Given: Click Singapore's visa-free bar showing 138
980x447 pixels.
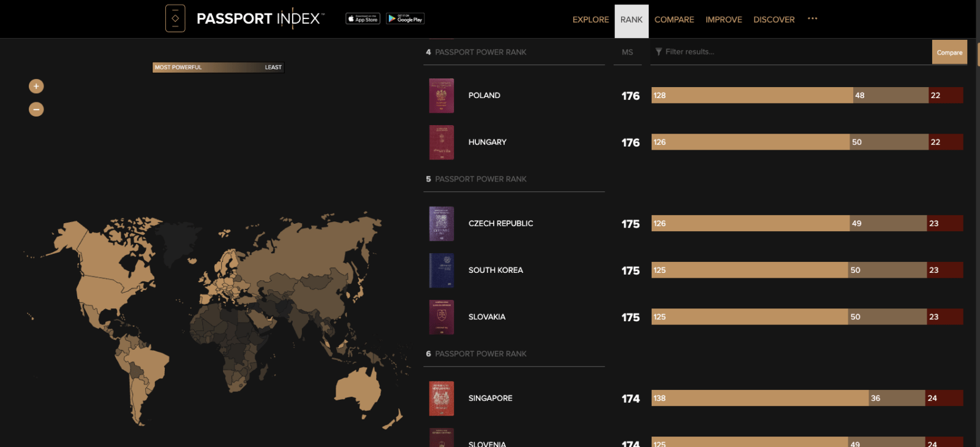Looking at the screenshot, I should [760, 398].
